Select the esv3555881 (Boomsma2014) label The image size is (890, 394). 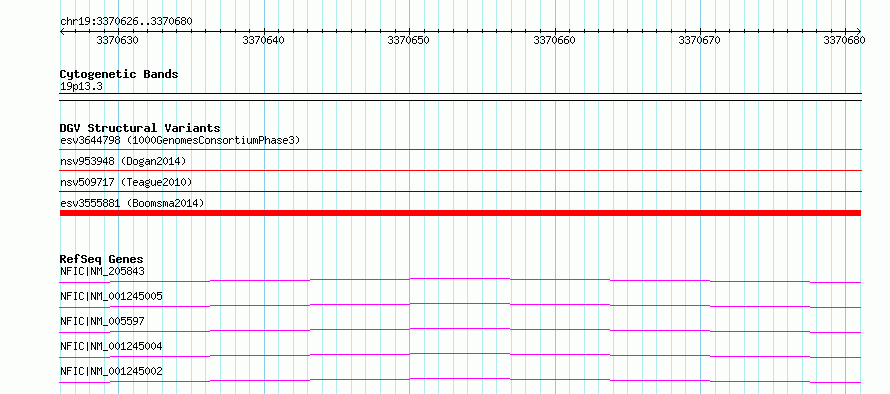coord(132,203)
